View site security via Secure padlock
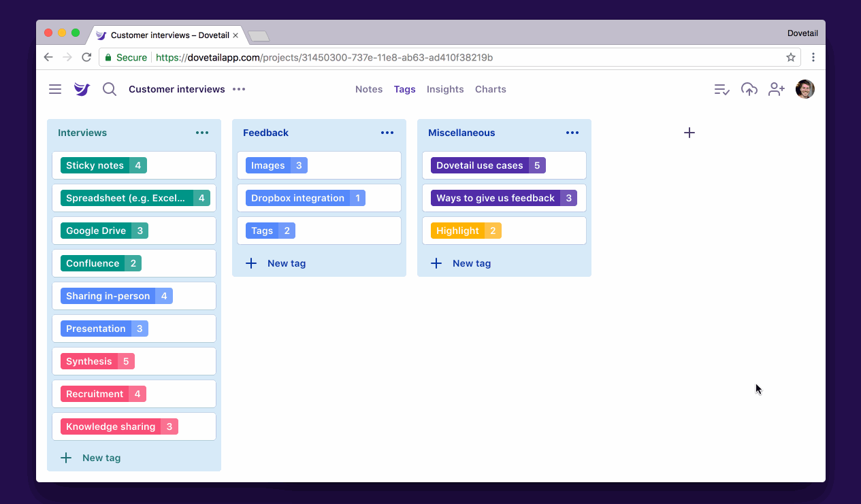The image size is (861, 504). (x=126, y=58)
